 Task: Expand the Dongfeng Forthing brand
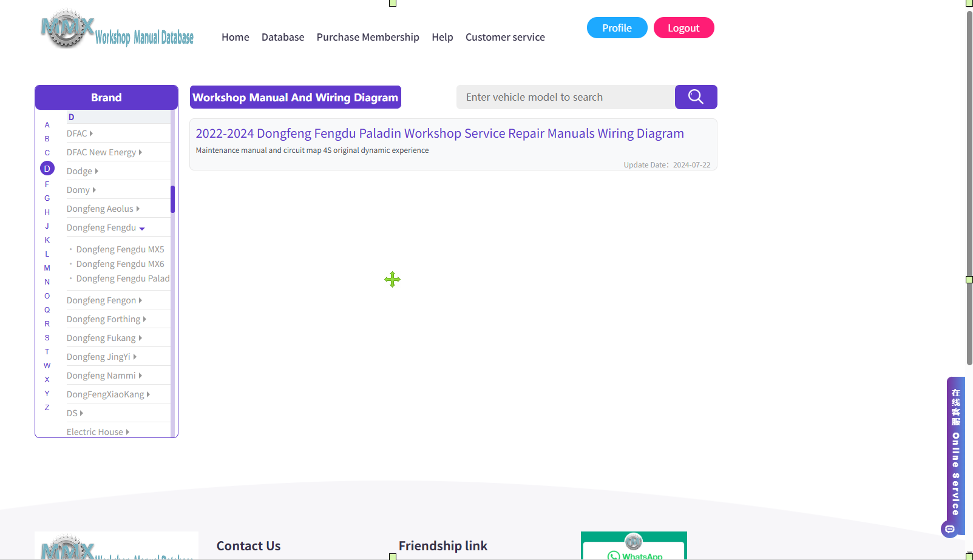106,319
